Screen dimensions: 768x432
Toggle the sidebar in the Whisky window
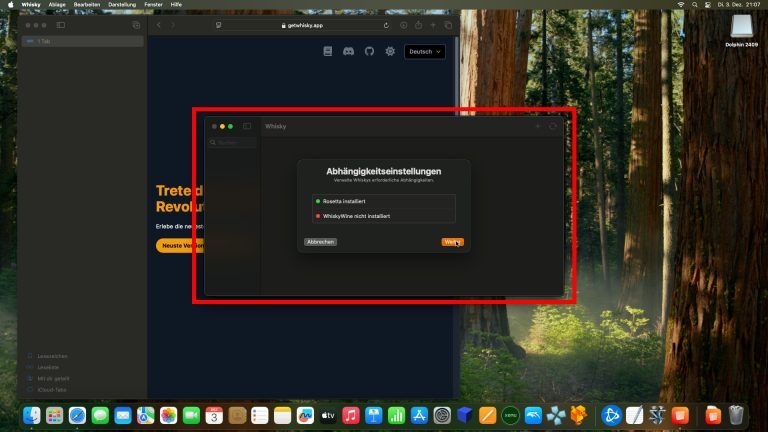tap(247, 126)
